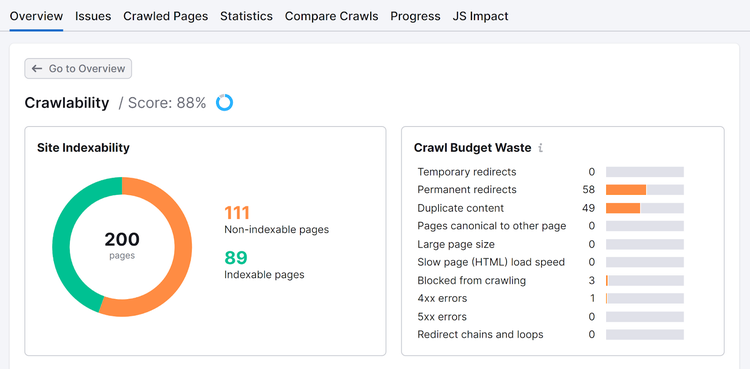This screenshot has width=750, height=369.
Task: Click Pages canonical to other page
Action: click(492, 226)
